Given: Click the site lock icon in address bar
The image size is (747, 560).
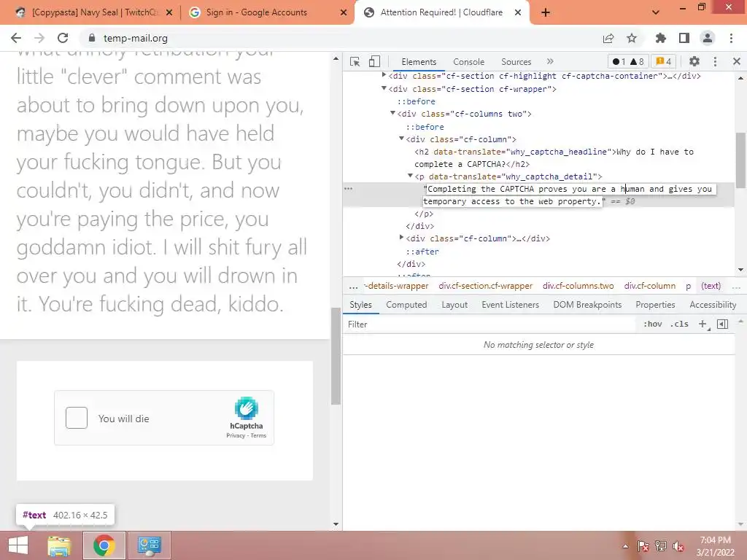Looking at the screenshot, I should coord(92,38).
